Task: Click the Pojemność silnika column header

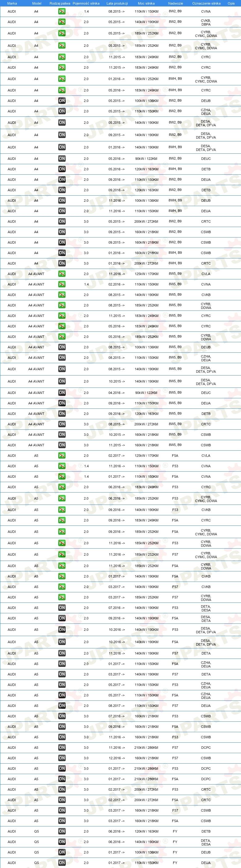Action: tap(86, 3)
